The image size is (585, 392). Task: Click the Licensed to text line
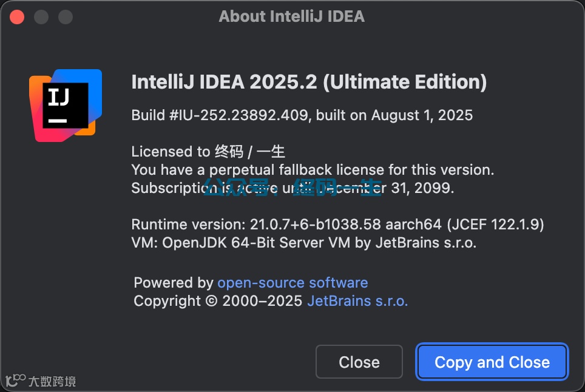tap(208, 152)
